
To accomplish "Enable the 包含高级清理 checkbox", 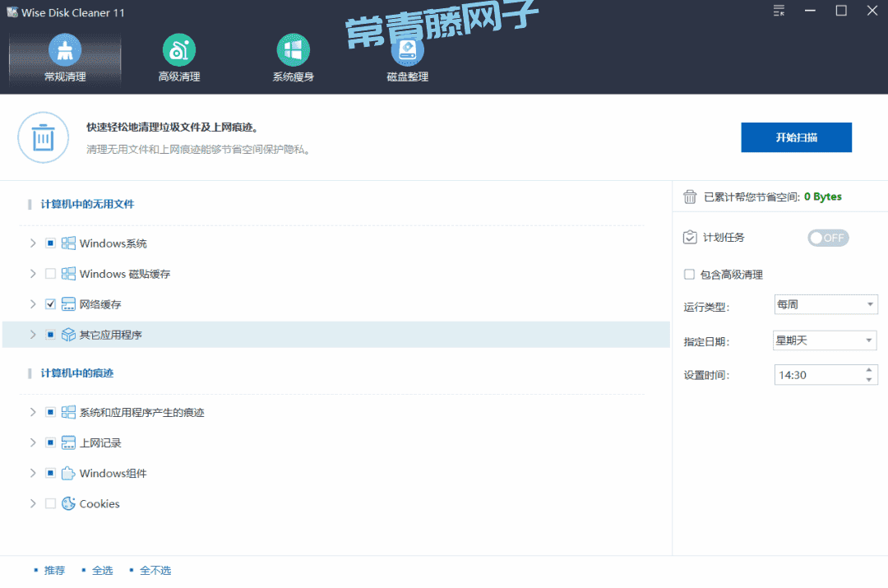I will (689, 274).
